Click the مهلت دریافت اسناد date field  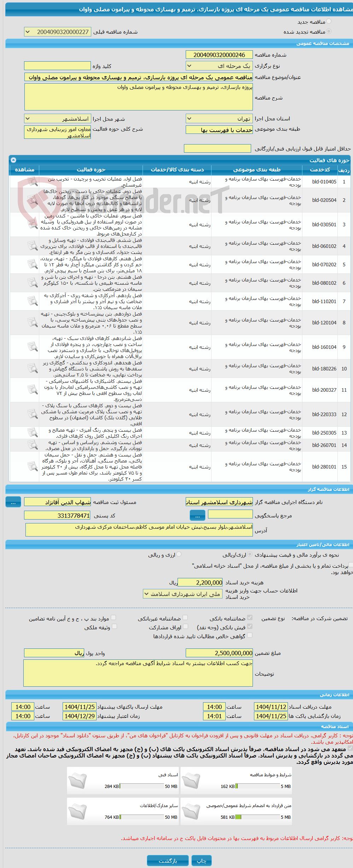271,707
